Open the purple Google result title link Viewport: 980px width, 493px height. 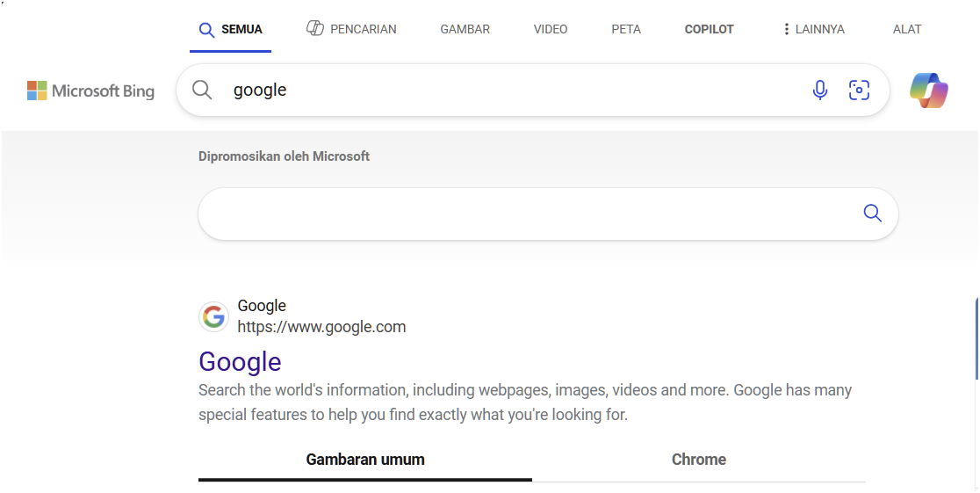coord(240,361)
